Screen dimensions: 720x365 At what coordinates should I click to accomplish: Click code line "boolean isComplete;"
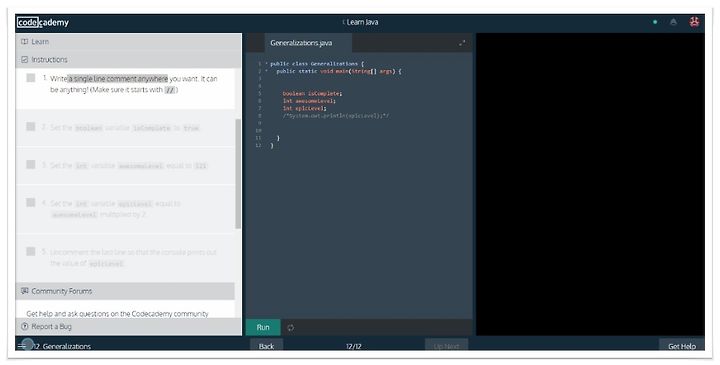312,94
